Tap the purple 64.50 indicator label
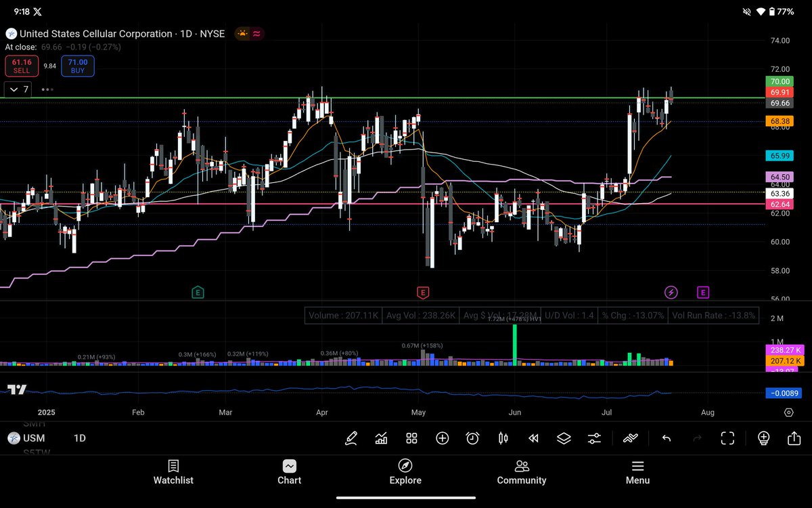 point(780,177)
